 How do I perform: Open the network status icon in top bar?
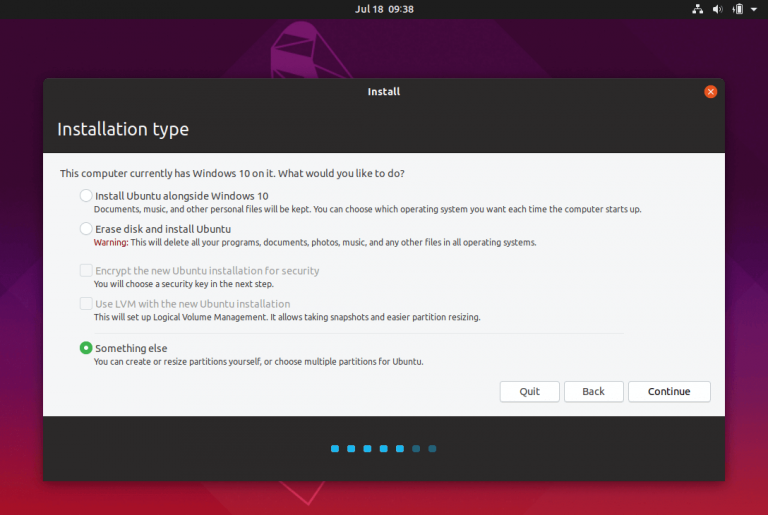(x=698, y=9)
